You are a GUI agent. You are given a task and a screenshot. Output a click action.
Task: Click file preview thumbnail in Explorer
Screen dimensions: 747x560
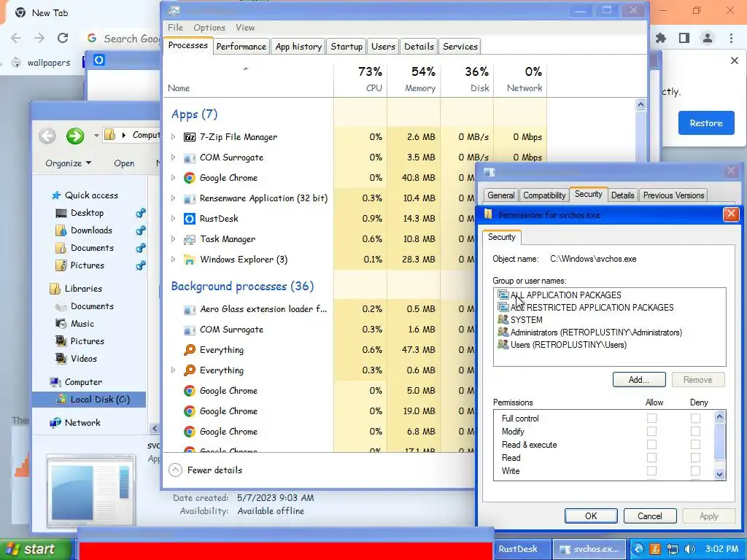[x=90, y=491]
